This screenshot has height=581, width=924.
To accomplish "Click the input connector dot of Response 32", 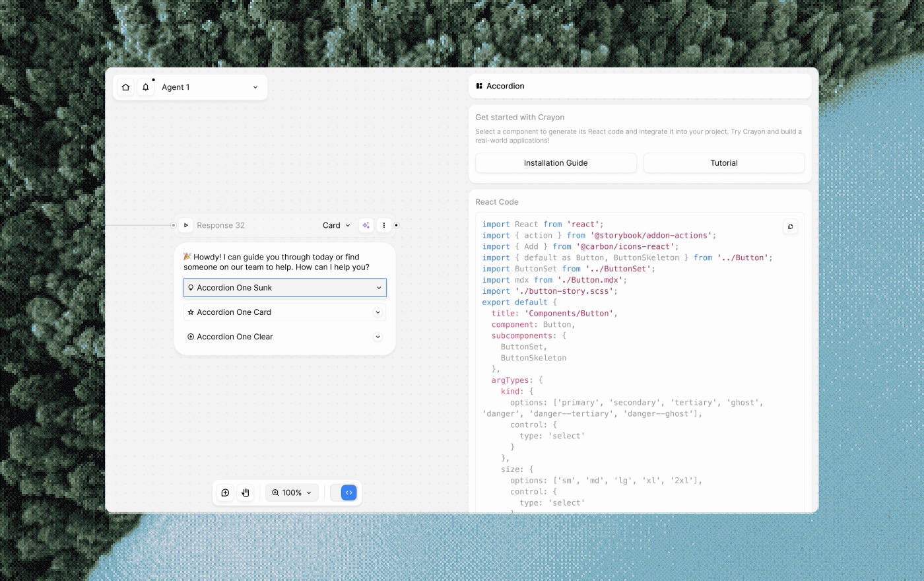I will pos(174,225).
